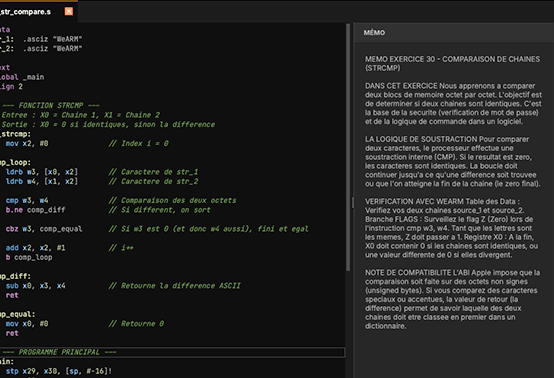Select the str_compare.s file tab
Viewport: 554px width, 378px height.
click(38, 12)
